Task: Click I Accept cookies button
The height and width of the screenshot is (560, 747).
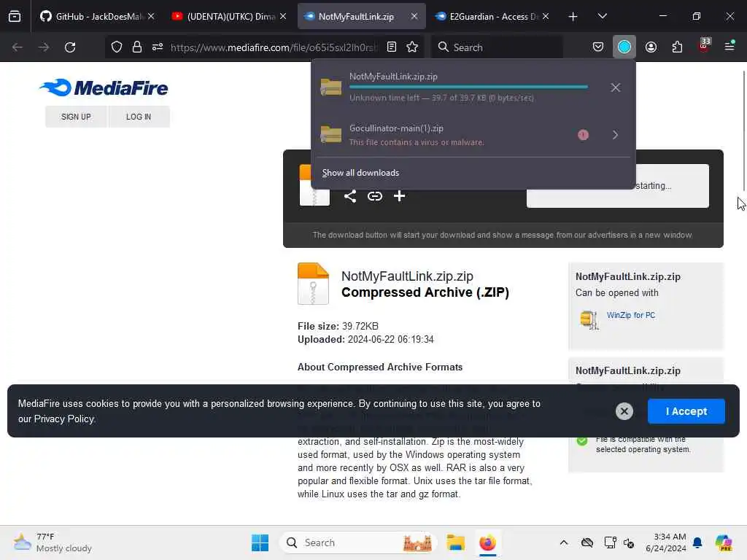Action: coord(686,411)
